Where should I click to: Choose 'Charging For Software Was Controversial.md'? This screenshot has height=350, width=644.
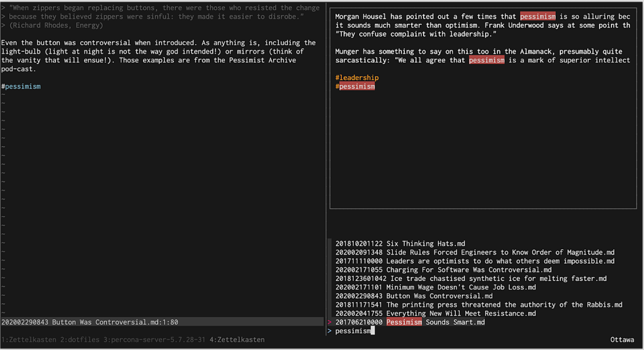click(443, 270)
